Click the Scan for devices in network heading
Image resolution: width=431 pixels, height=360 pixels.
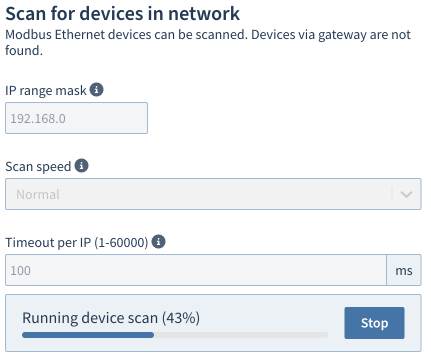[123, 14]
